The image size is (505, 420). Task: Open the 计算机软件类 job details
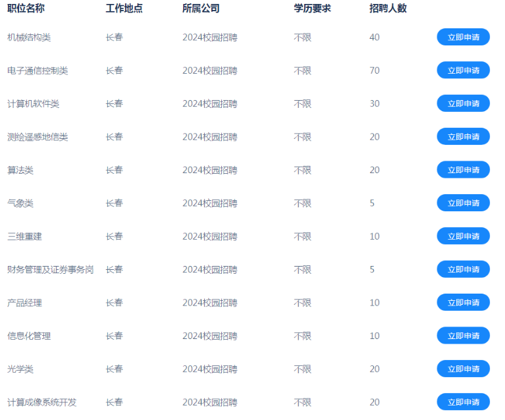(x=34, y=104)
